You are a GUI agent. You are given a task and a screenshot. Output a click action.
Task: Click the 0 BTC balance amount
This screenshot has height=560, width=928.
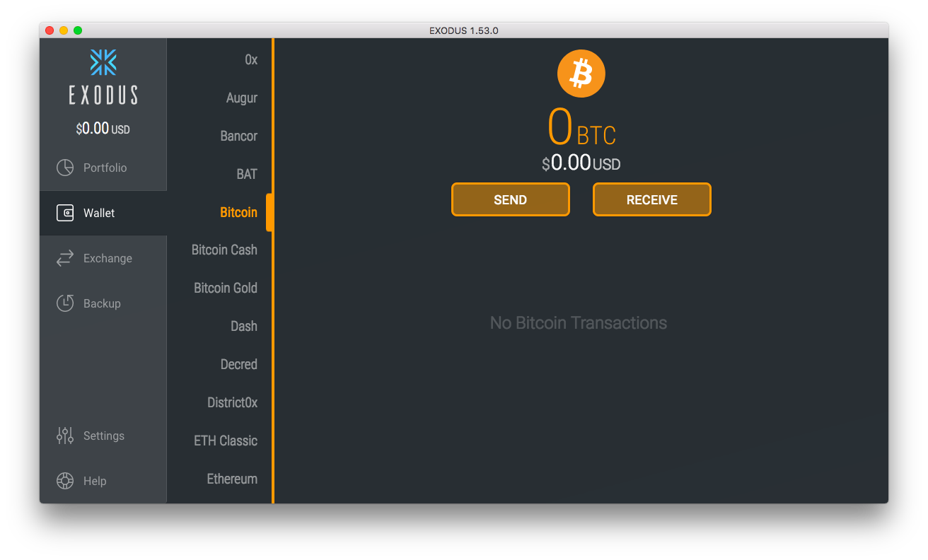pos(581,127)
